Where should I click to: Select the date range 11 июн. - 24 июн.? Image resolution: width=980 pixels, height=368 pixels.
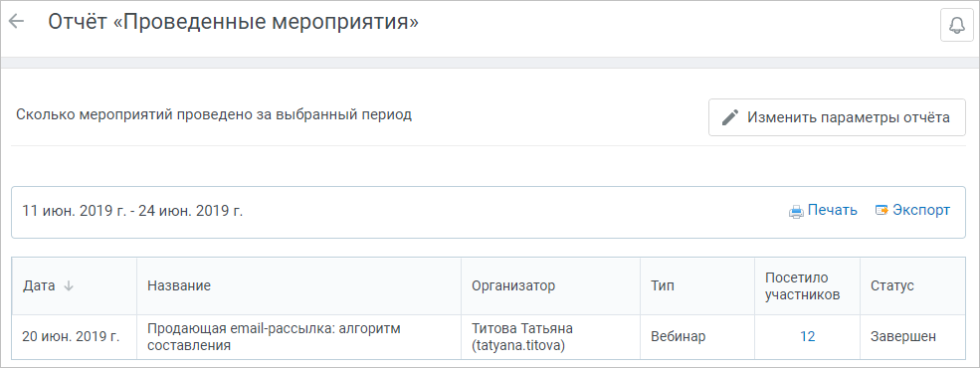132,211
